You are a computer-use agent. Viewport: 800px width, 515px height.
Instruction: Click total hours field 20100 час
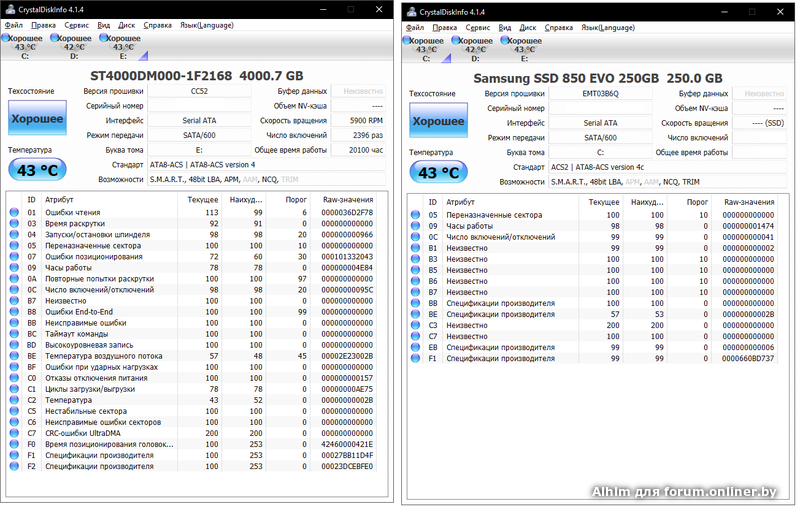tap(358, 150)
